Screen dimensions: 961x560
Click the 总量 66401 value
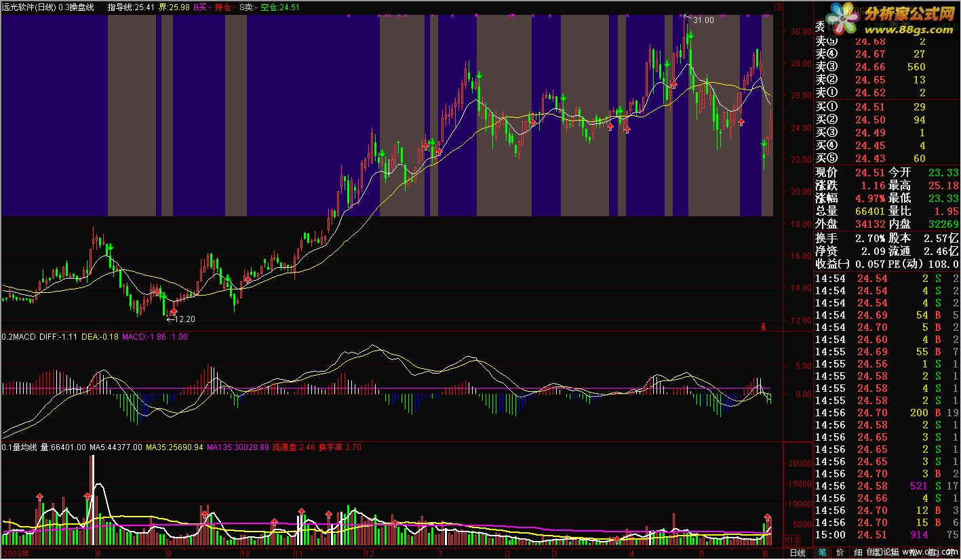coord(870,211)
